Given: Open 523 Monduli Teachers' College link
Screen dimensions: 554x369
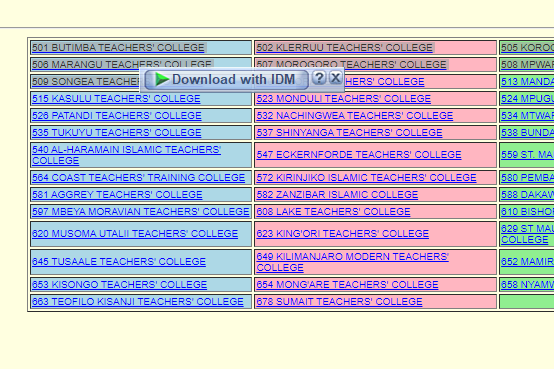Looking at the screenshot, I should coord(344,99).
